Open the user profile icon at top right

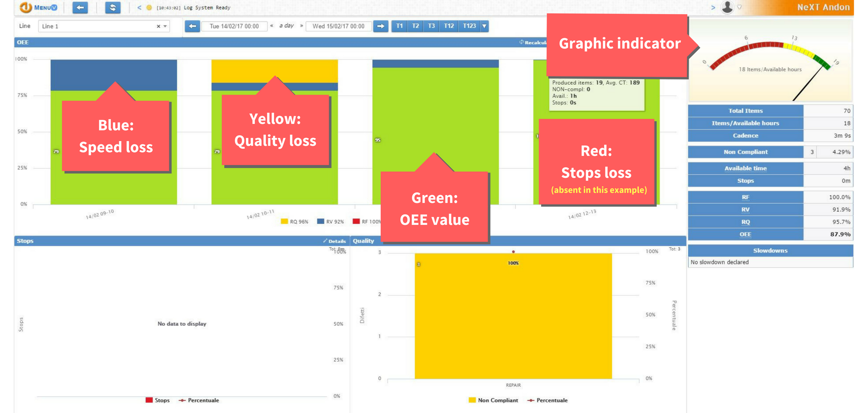[727, 7]
